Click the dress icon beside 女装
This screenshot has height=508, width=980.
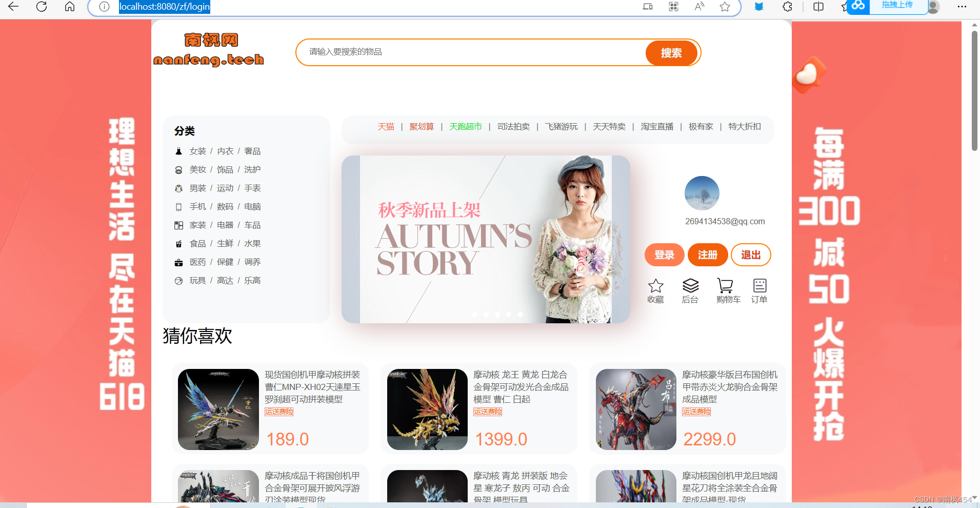coord(178,151)
